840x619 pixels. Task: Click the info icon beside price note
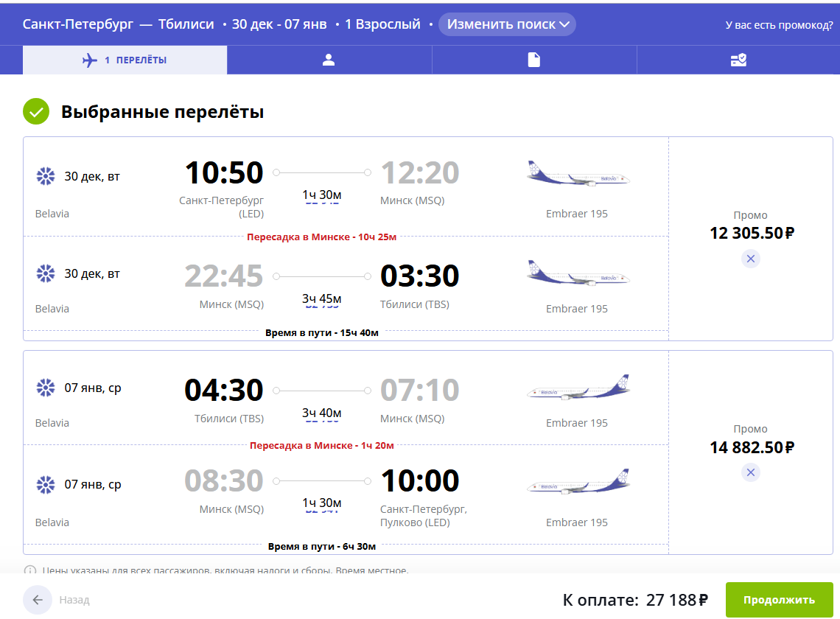click(30, 570)
